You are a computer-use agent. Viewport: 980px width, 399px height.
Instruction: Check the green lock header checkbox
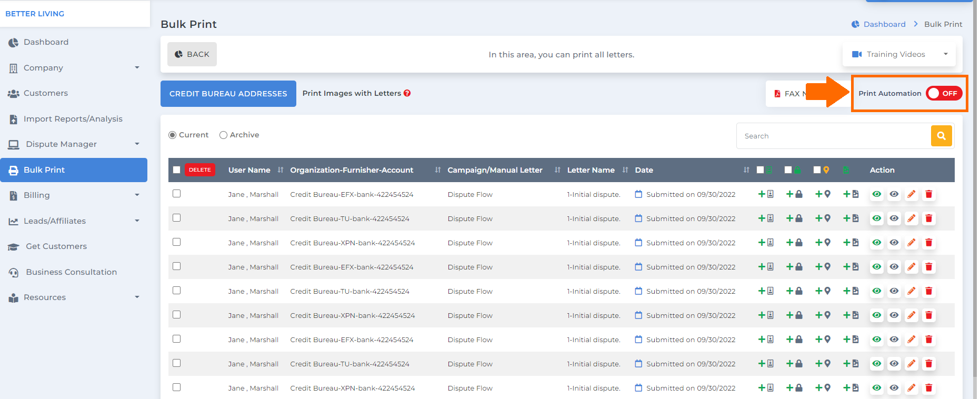(x=788, y=170)
